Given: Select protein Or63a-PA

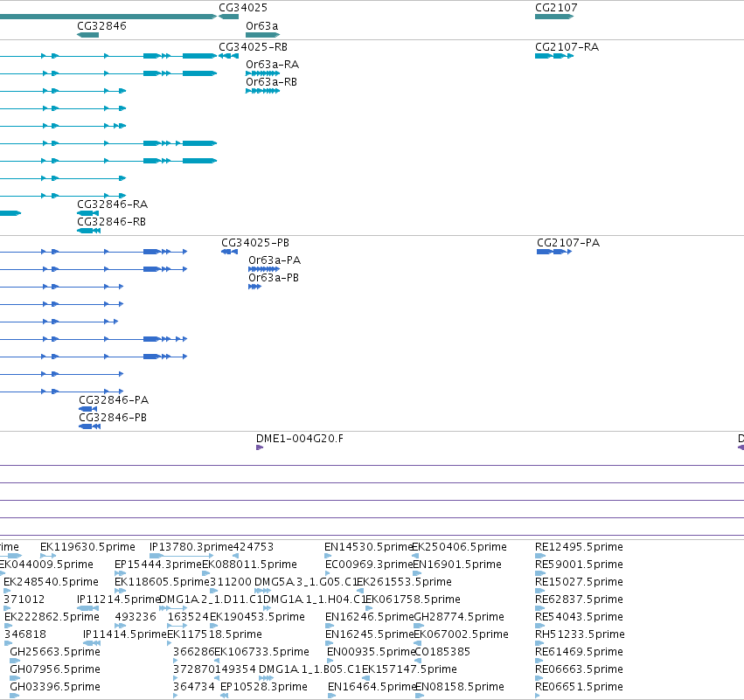Looking at the screenshot, I should 264,269.
